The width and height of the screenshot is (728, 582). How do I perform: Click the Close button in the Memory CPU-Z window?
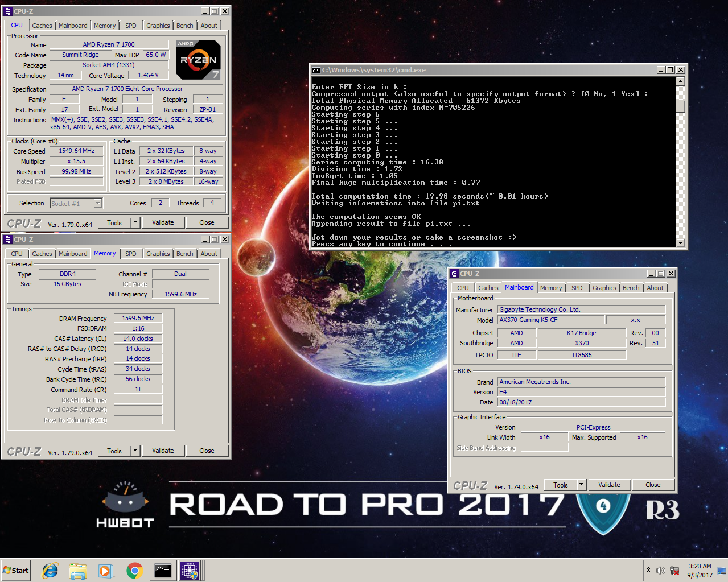[207, 451]
